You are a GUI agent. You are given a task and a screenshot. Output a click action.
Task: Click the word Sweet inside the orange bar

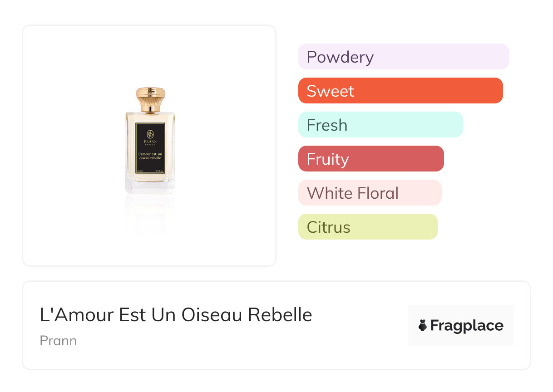[x=330, y=91]
